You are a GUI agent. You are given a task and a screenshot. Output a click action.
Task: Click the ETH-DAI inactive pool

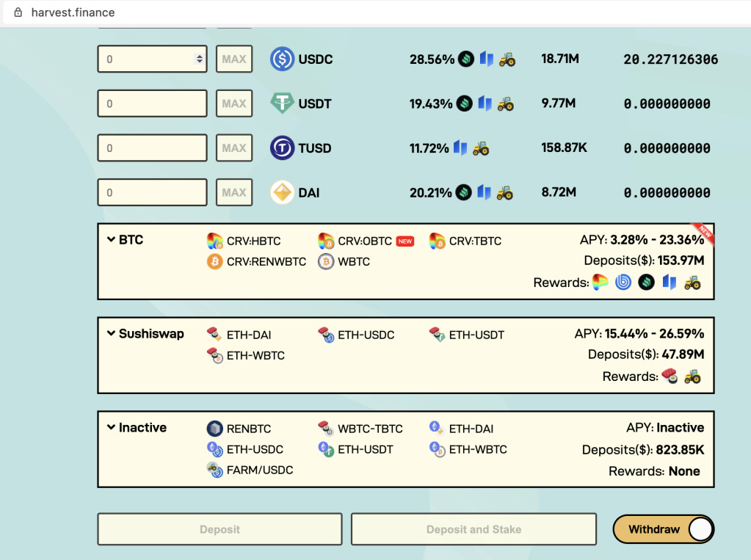(x=461, y=429)
